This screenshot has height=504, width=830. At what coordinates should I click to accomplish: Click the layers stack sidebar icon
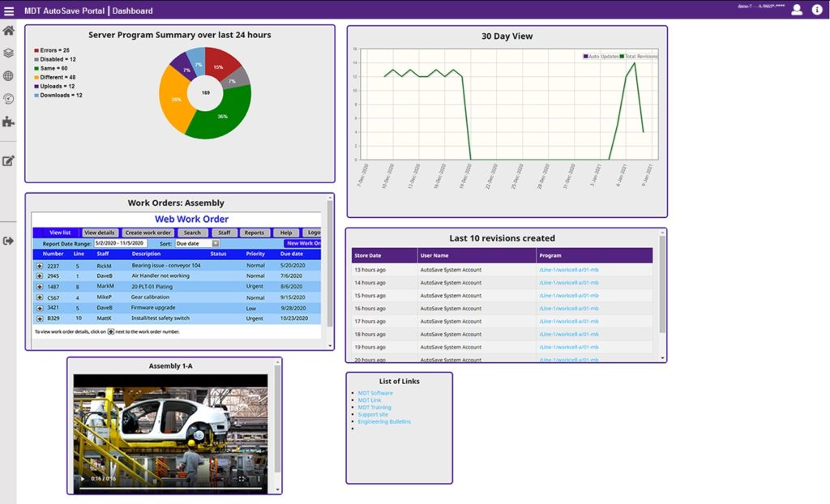pos(8,53)
